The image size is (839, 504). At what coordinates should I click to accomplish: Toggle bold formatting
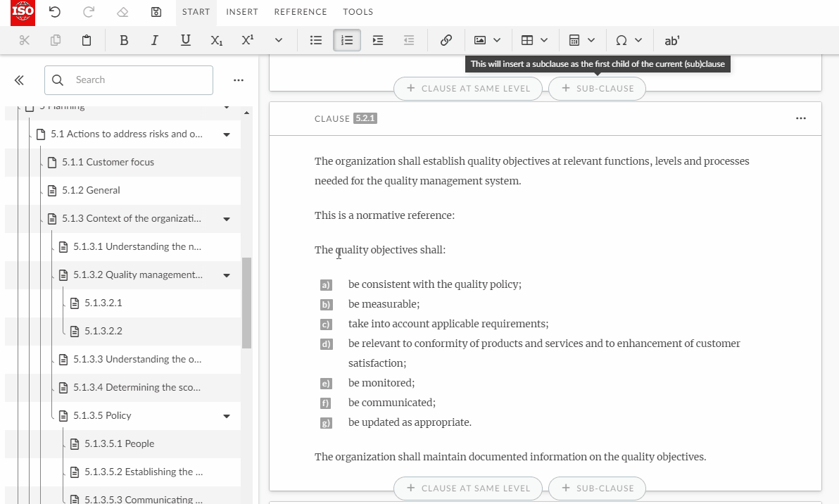click(124, 40)
